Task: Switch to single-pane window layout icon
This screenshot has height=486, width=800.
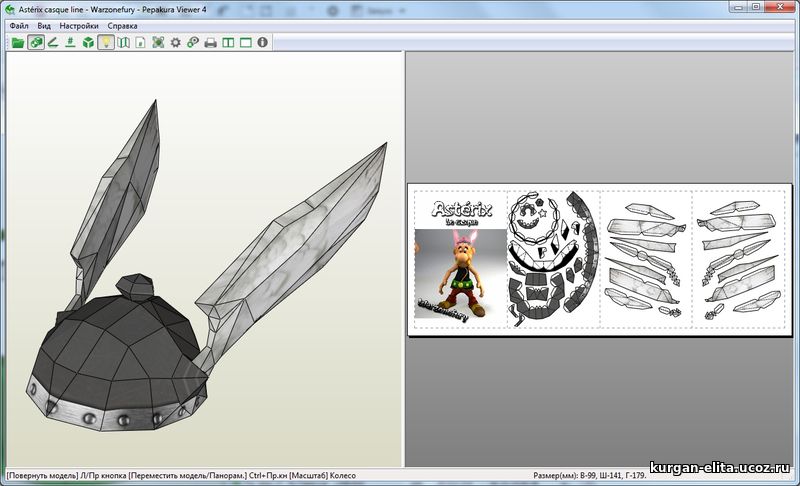Action: [246, 43]
